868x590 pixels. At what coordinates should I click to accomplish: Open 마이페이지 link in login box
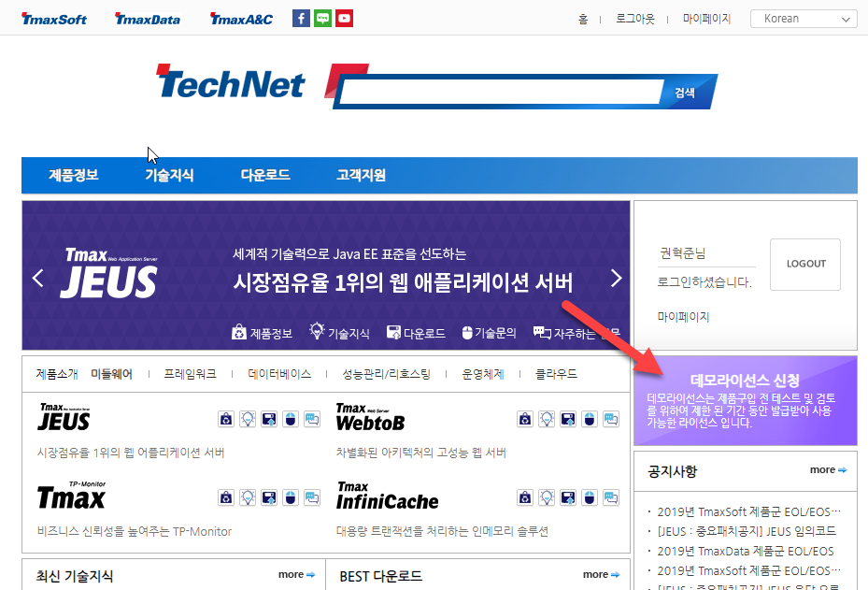click(683, 317)
